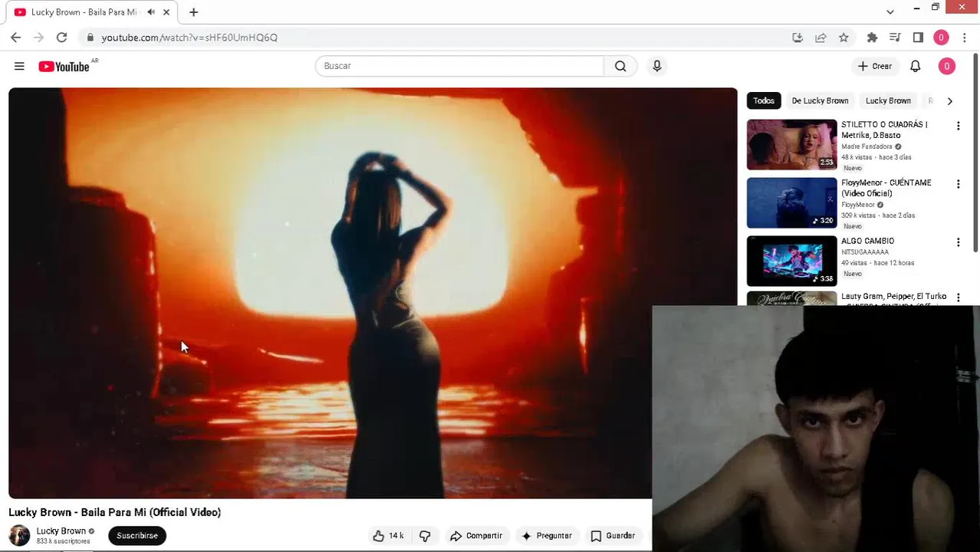Save video with Guardar button
This screenshot has width=980, height=552.
613,536
